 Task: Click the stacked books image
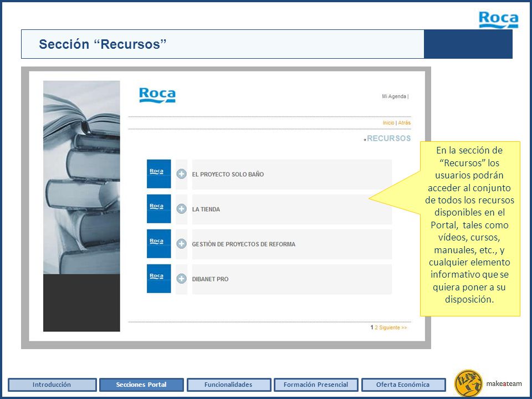click(81, 177)
